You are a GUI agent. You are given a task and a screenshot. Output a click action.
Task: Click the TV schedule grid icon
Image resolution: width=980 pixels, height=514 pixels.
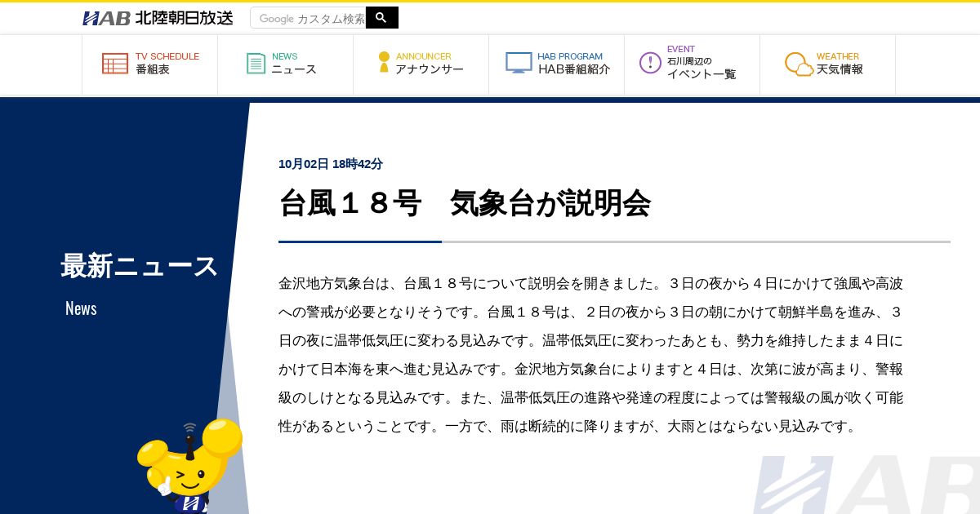point(115,64)
